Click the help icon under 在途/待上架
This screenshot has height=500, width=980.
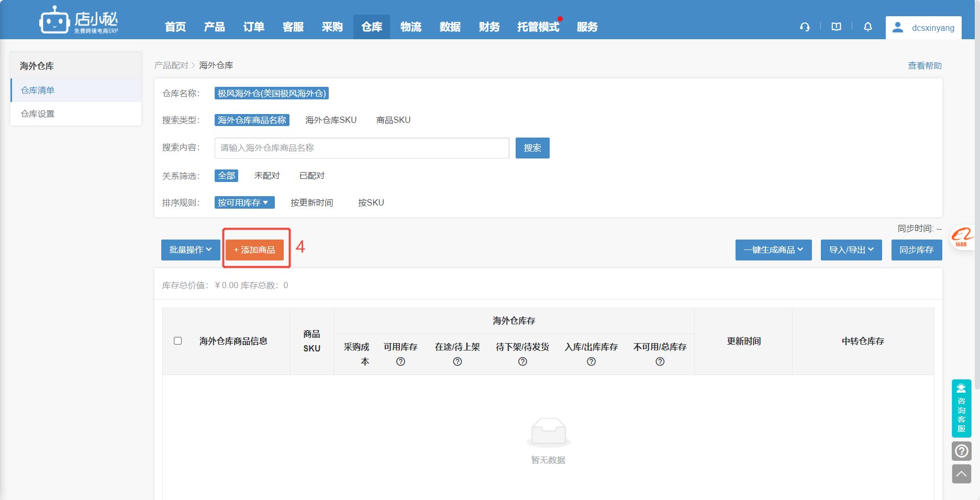(457, 361)
